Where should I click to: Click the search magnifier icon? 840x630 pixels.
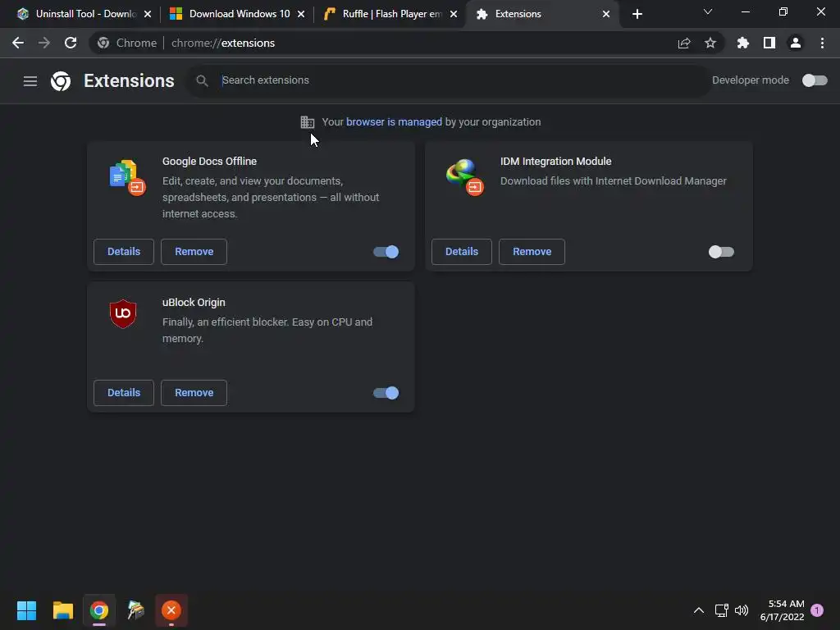point(202,81)
